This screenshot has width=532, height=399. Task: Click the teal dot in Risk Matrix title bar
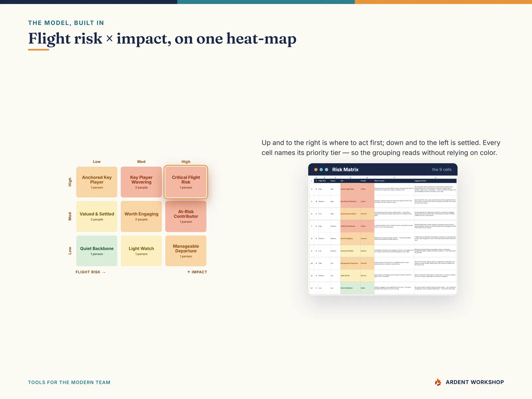click(321, 170)
